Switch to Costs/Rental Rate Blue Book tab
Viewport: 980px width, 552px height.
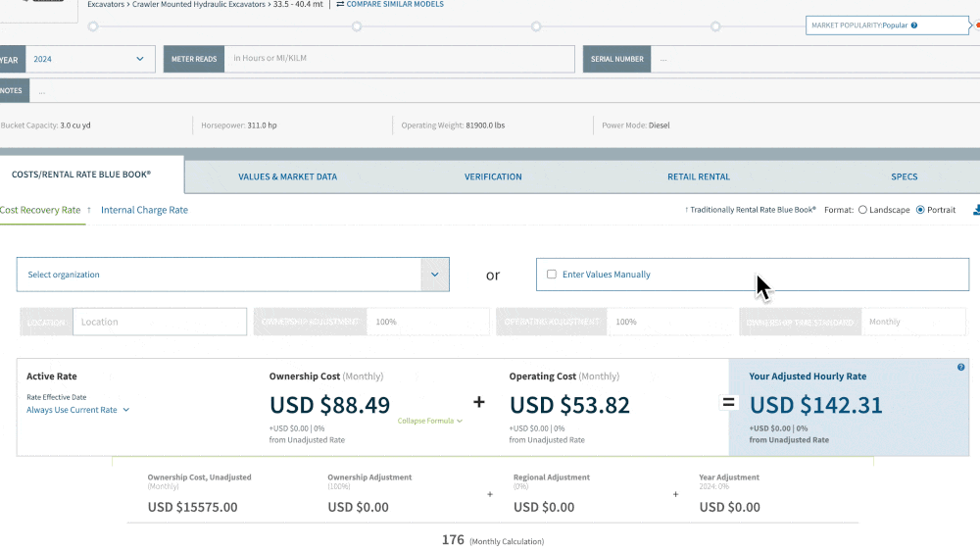pyautogui.click(x=81, y=175)
